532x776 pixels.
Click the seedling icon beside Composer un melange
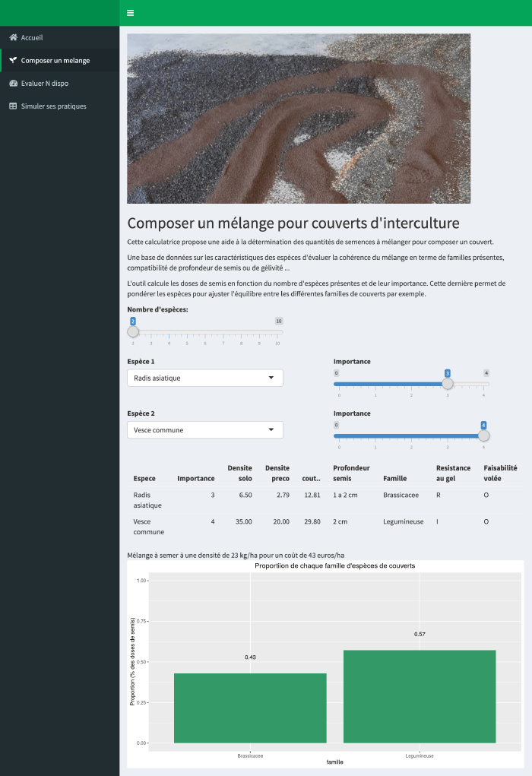(x=13, y=61)
